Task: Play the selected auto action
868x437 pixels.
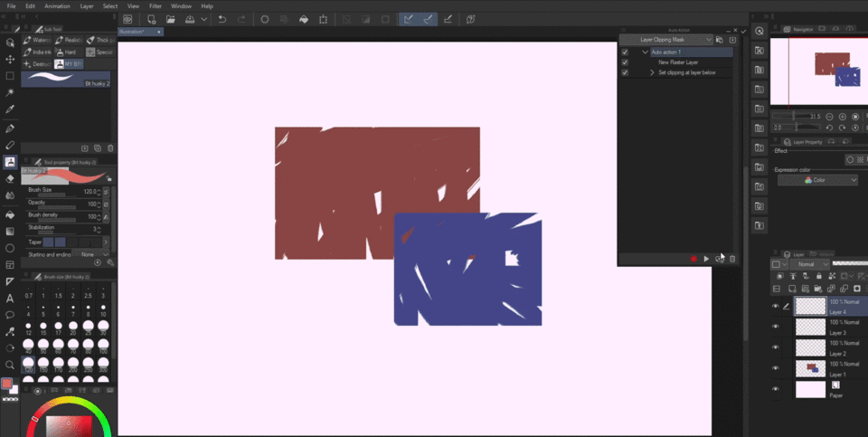Action: click(706, 259)
